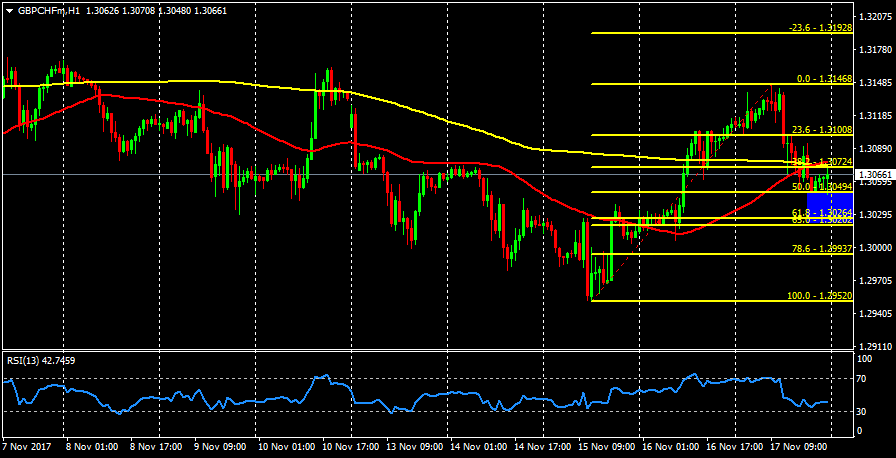Image resolution: width=896 pixels, height=458 pixels.
Task: Select the Fibonacci 0.0 level label
Action: 823,78
